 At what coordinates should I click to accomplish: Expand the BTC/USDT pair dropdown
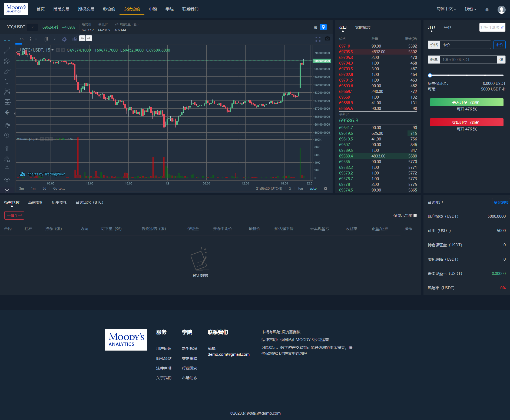pos(32,27)
